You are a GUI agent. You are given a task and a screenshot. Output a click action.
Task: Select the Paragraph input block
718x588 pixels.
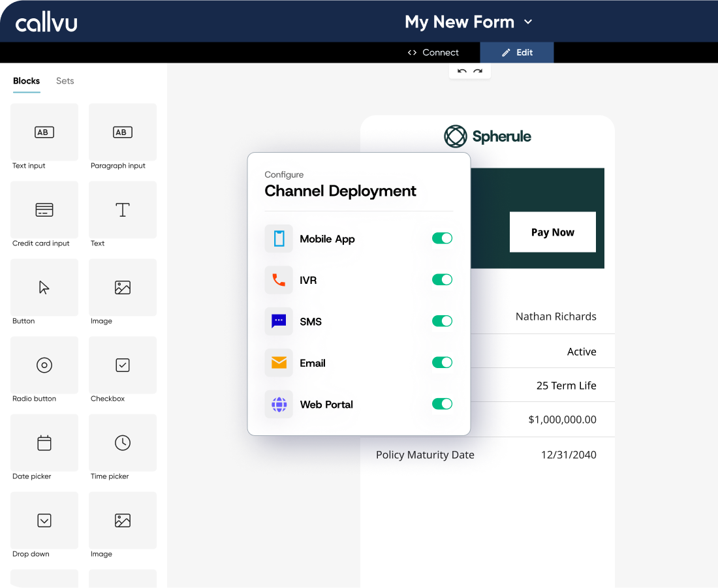tap(122, 132)
